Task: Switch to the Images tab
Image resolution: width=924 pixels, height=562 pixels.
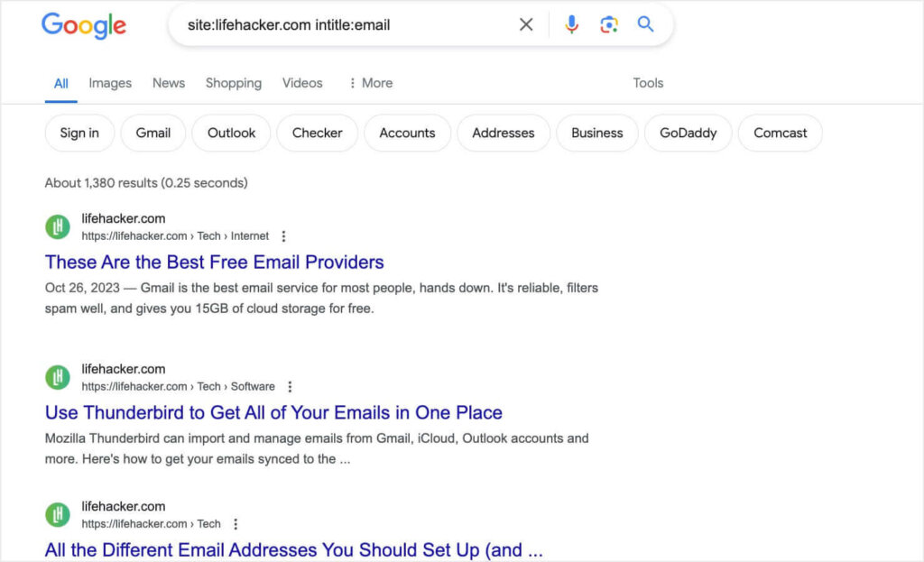Action: [x=109, y=82]
